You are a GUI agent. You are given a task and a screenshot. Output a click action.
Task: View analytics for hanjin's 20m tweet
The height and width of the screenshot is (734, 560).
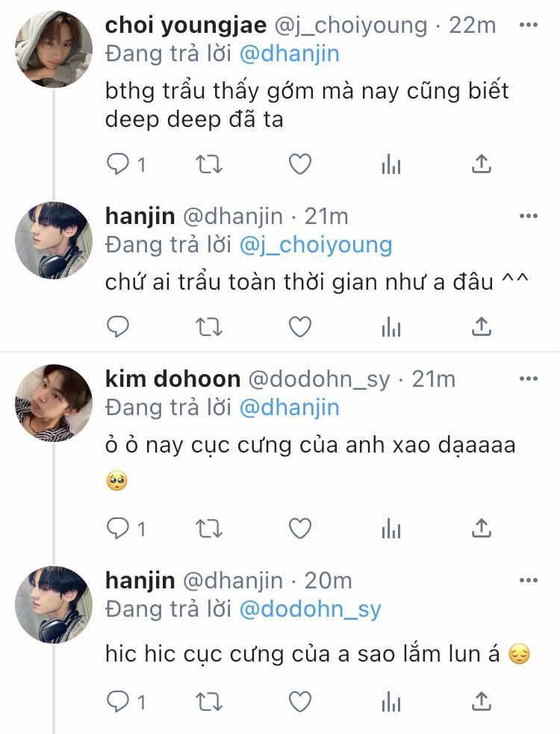click(391, 702)
